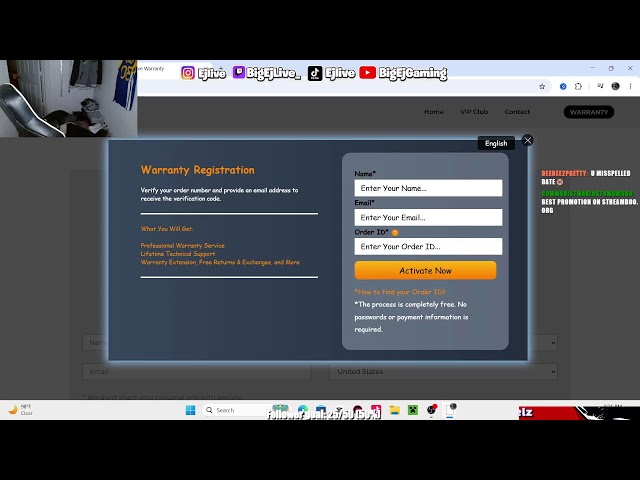Open the United States country dropdown
The height and width of the screenshot is (480, 640).
coord(443,371)
